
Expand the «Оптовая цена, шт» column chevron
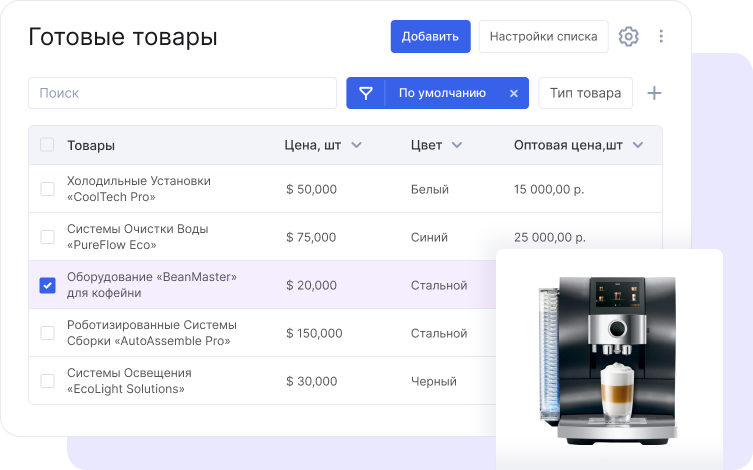click(639, 145)
